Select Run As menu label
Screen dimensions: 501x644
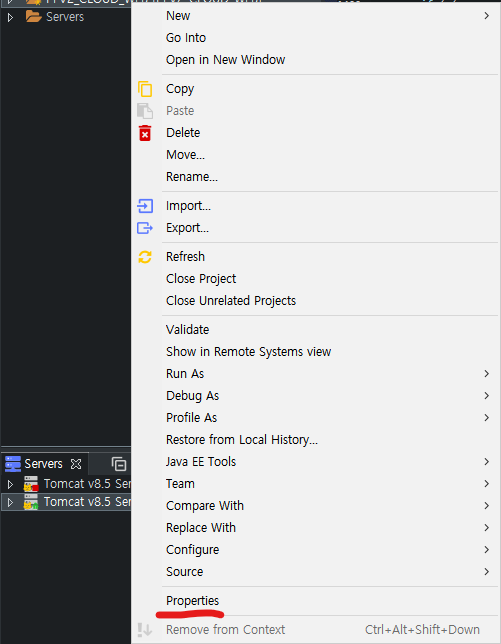[185, 374]
